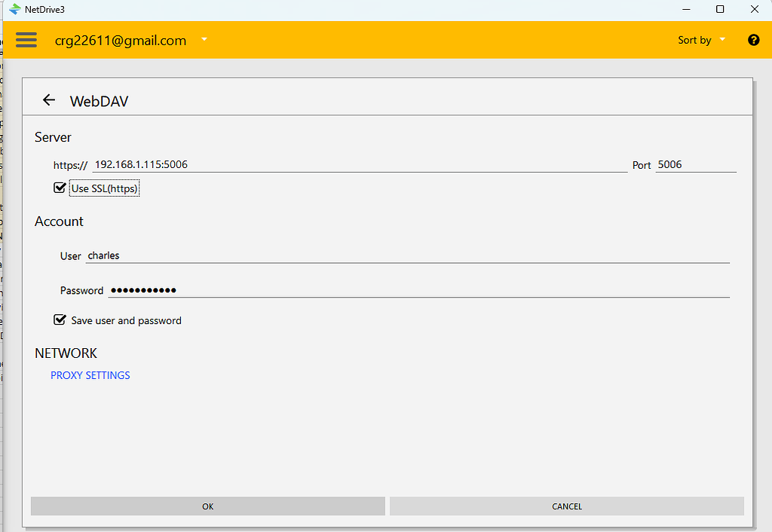The width and height of the screenshot is (772, 532).
Task: Maximize the NetDrive3 window
Action: [720, 9]
